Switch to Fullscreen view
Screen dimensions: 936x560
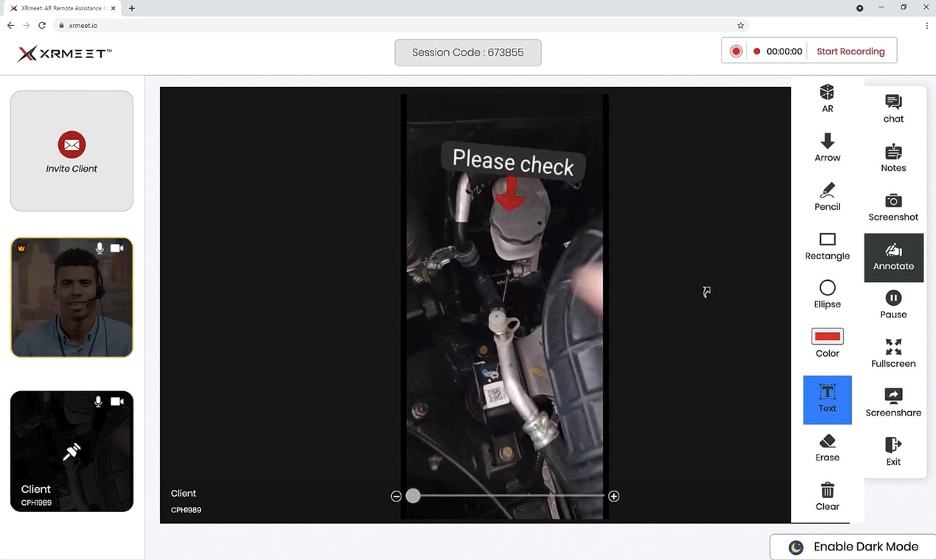893,354
